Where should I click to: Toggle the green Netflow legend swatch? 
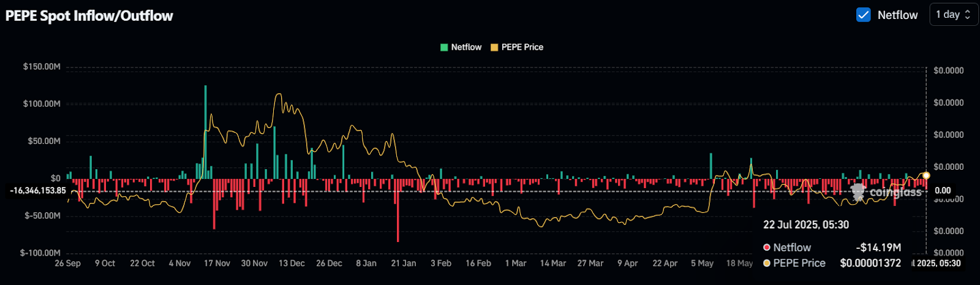444,47
